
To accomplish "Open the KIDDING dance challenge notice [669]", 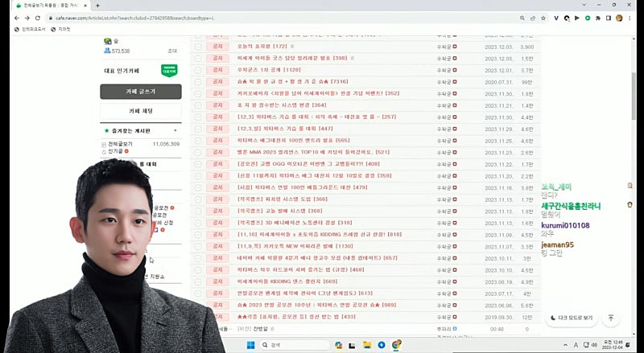I will 287,281.
